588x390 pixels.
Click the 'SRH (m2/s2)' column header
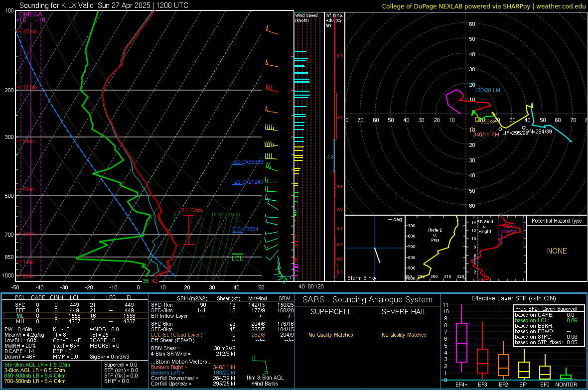pyautogui.click(x=192, y=298)
